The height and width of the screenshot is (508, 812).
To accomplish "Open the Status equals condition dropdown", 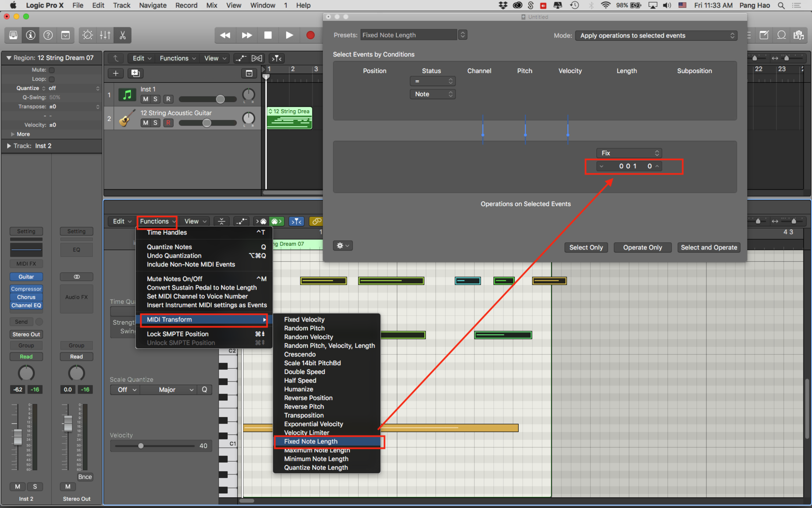I will (x=432, y=81).
